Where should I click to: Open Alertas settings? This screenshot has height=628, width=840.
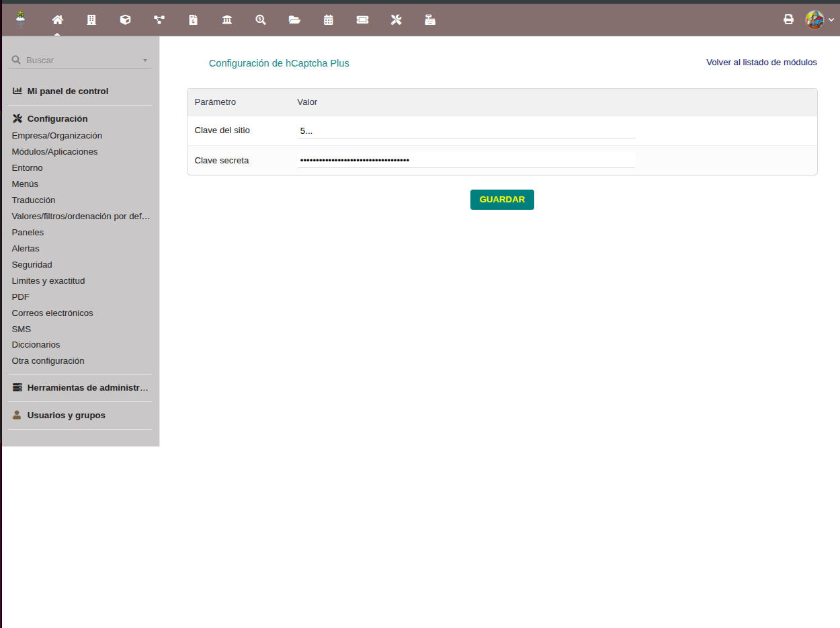pyautogui.click(x=26, y=248)
